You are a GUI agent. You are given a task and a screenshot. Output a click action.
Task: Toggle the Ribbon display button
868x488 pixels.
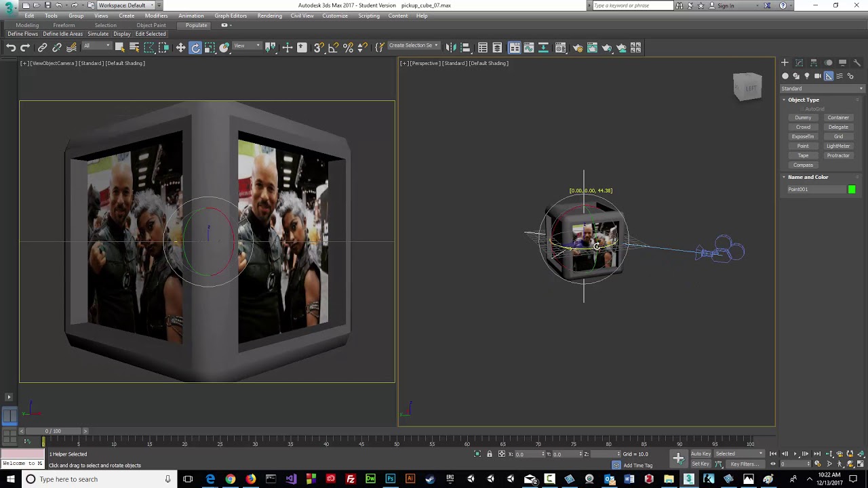(515, 47)
